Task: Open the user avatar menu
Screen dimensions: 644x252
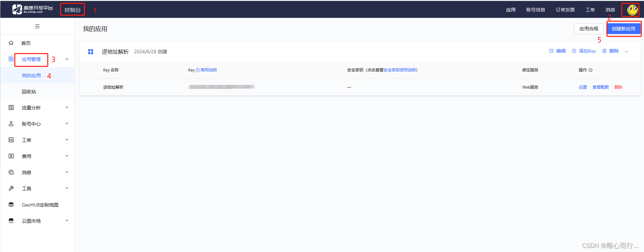Action: point(632,10)
